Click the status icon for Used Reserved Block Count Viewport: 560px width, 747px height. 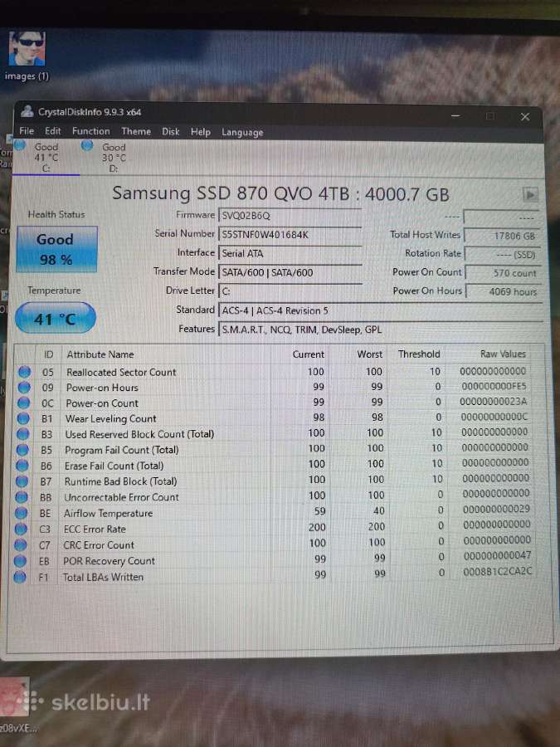(x=23, y=434)
